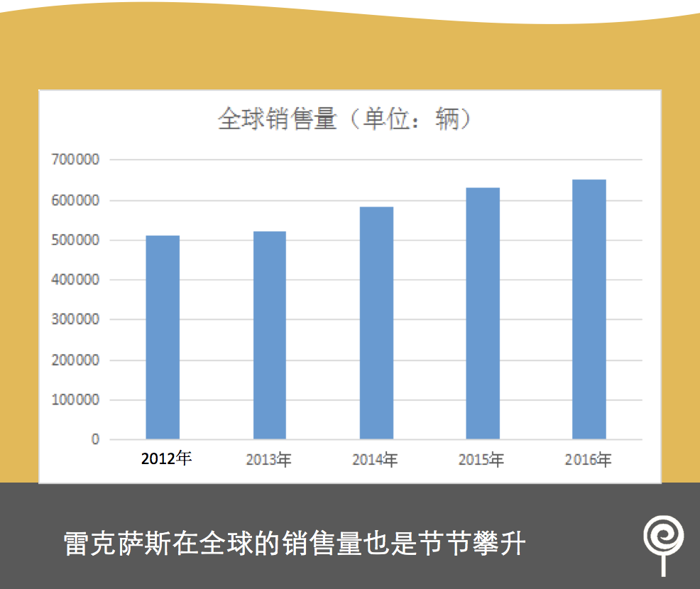Select the 2013年 bar in the chart

[270, 335]
